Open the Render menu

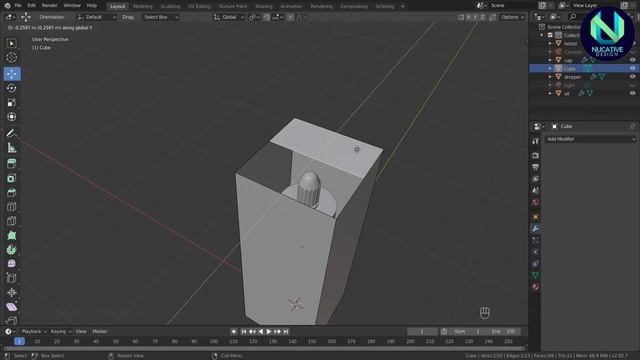49,6
